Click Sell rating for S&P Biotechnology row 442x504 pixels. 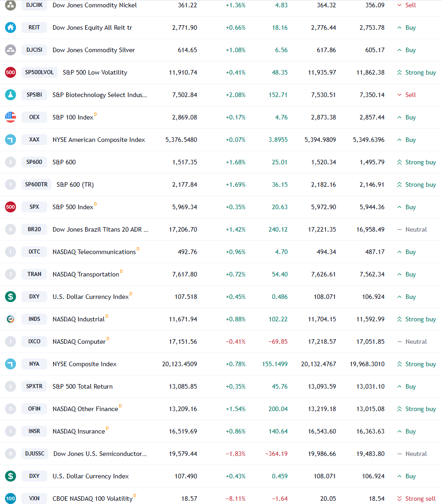(x=406, y=95)
